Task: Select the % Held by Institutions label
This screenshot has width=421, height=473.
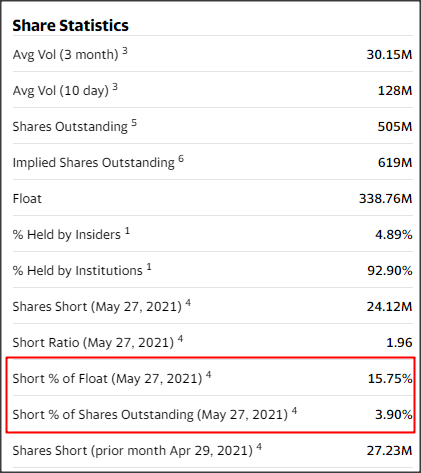Action: click(x=78, y=271)
